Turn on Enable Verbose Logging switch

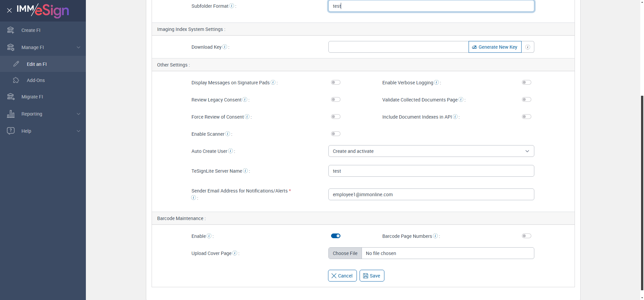[526, 82]
